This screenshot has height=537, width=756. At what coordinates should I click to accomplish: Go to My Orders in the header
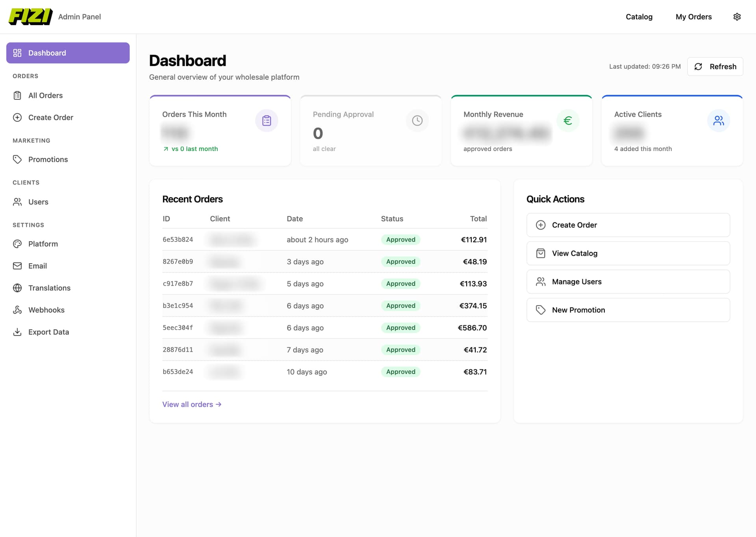pyautogui.click(x=694, y=17)
